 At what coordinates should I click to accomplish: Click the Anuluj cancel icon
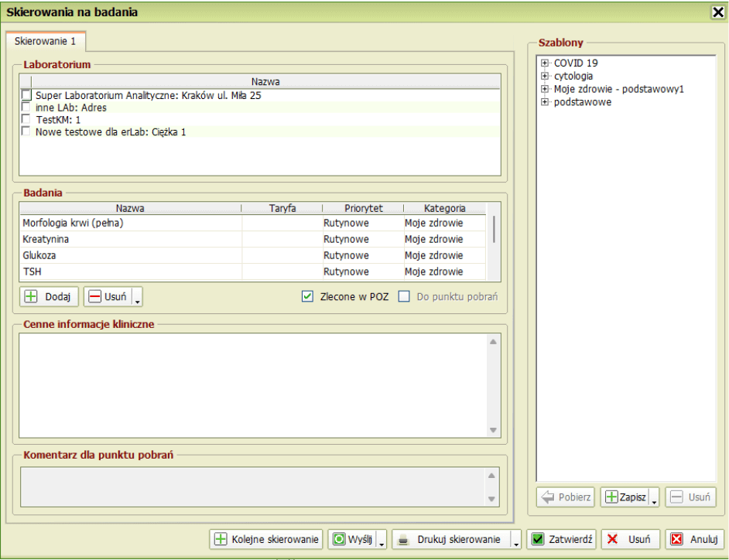[676, 540]
